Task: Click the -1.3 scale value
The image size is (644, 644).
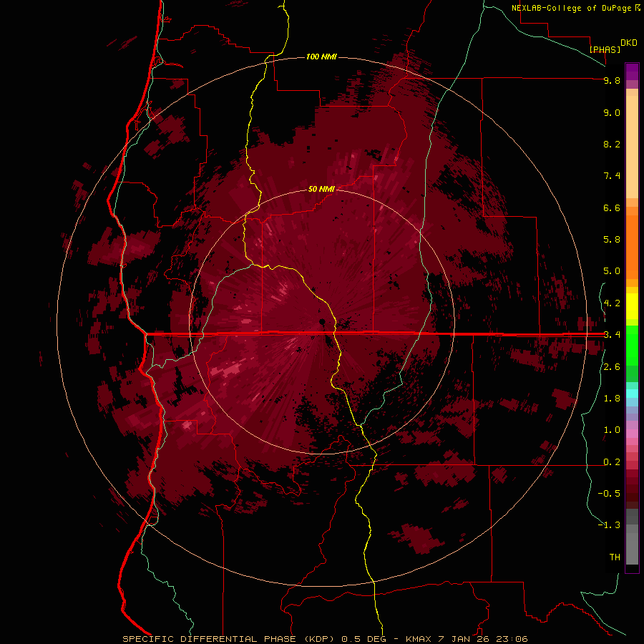Action: pyautogui.click(x=609, y=525)
